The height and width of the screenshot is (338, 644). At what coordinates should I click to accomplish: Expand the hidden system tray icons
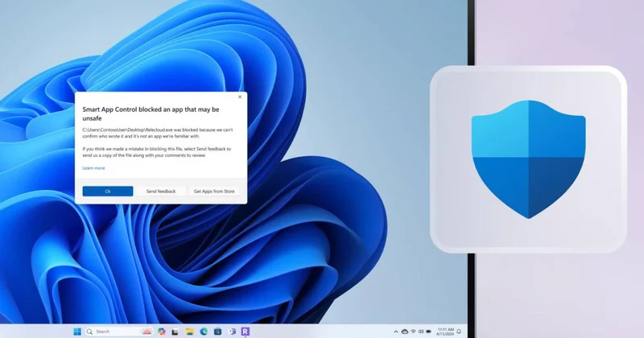click(396, 332)
